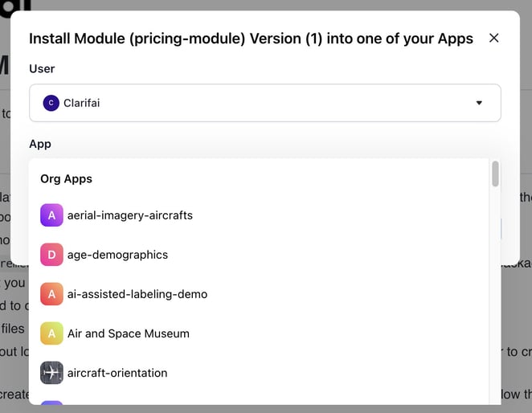Click the app list scrollbar thumb
This screenshot has height=413, width=532.
click(495, 174)
